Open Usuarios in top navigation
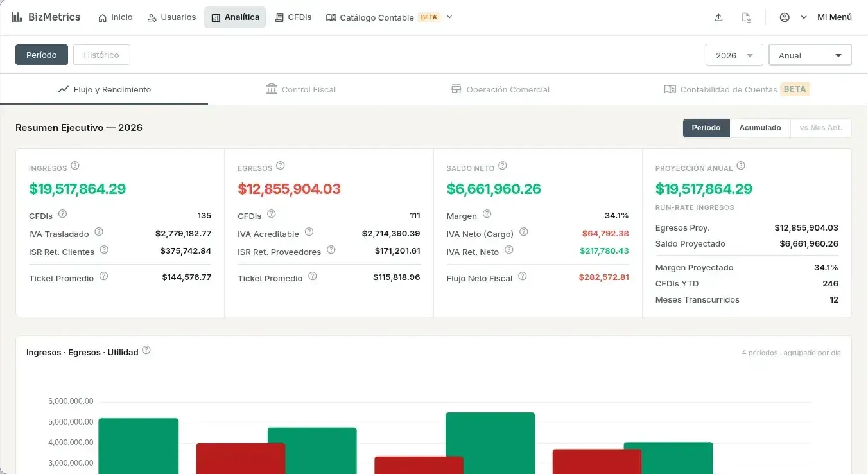 pyautogui.click(x=171, y=17)
